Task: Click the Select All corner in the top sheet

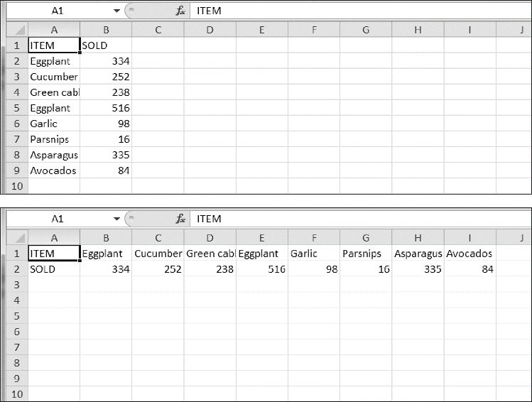Action: (x=17, y=30)
